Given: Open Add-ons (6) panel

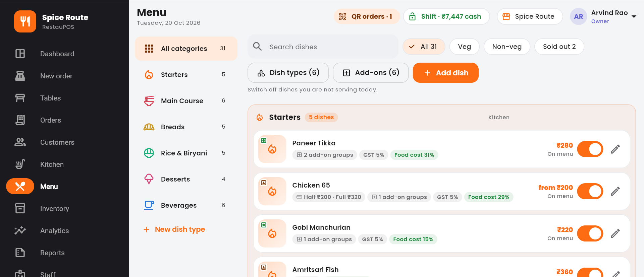Looking at the screenshot, I should pyautogui.click(x=371, y=73).
